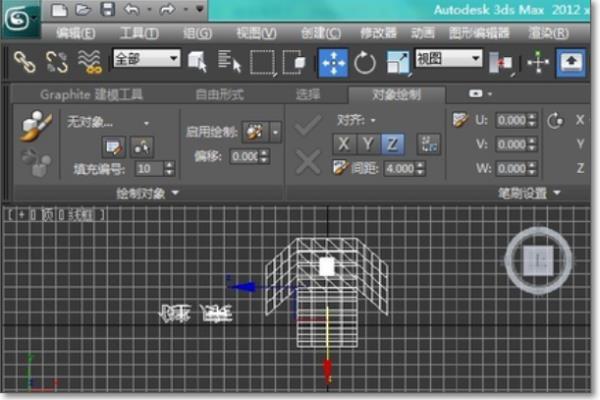Open the 创建(C) menu
Image resolution: width=600 pixels, height=400 pixels.
pyautogui.click(x=321, y=34)
